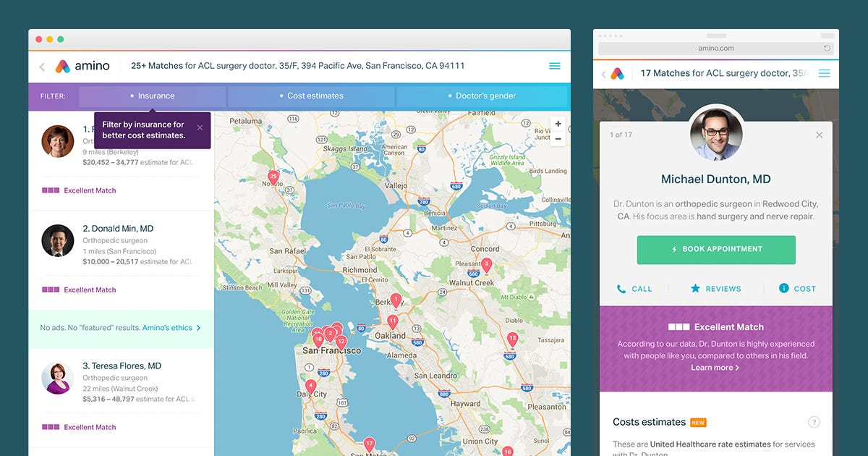Select map pin 3 near Walnut Creek
Image resolution: width=868 pixels, height=456 pixels.
point(486,265)
